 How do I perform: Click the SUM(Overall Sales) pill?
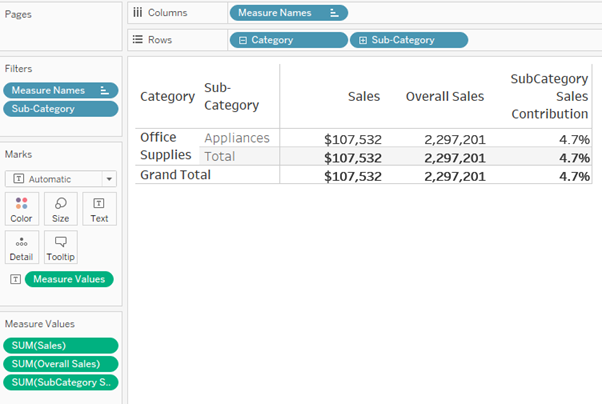(58, 364)
